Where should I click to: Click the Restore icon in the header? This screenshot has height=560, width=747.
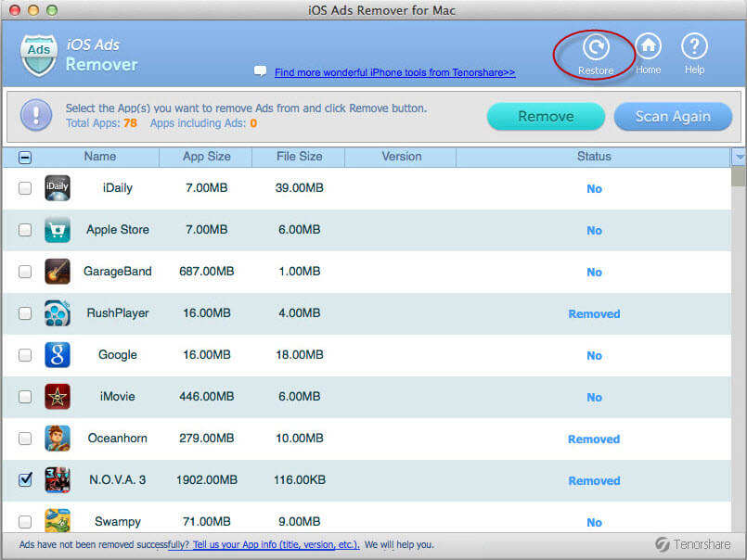coord(596,47)
